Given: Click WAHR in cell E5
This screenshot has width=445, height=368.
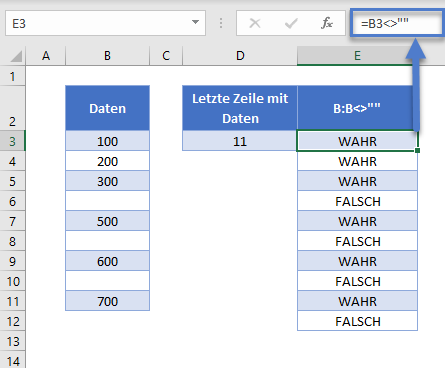Looking at the screenshot, I should pos(357,181).
